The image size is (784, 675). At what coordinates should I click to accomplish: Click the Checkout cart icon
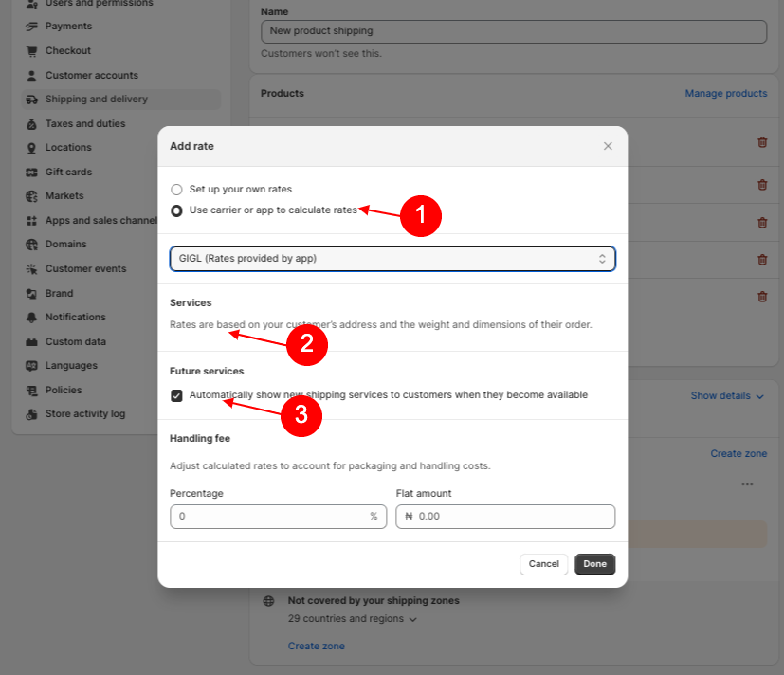coord(32,51)
